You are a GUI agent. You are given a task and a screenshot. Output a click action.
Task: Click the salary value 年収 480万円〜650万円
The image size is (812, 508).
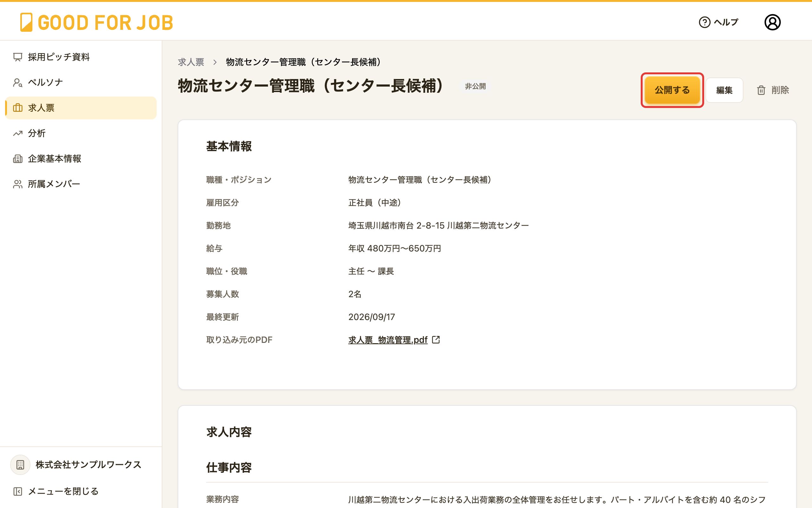395,249
